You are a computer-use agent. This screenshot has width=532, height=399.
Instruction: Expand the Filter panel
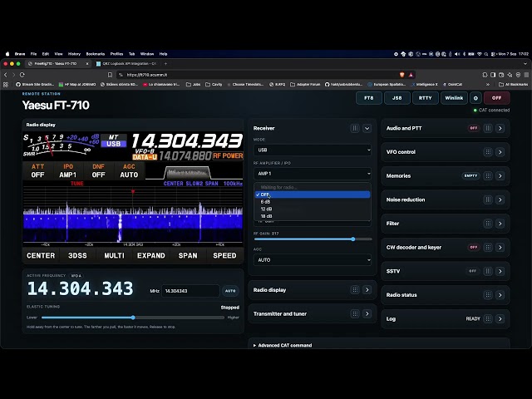pyautogui.click(x=500, y=224)
